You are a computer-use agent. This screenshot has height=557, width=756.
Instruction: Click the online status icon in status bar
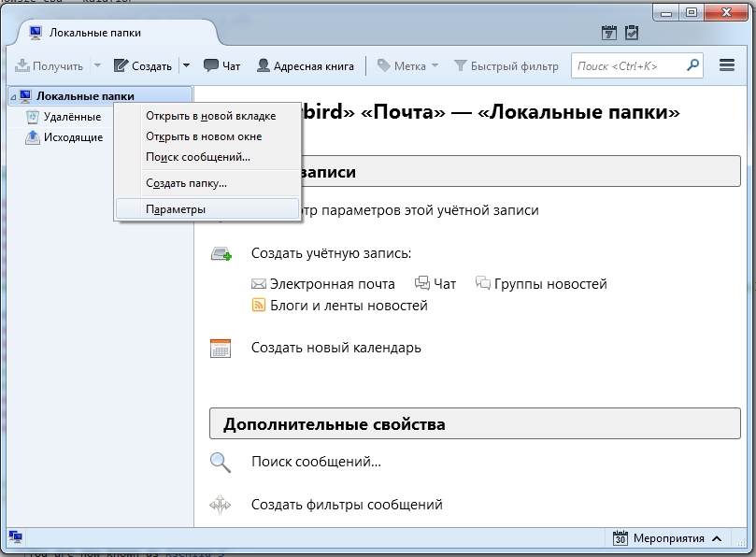pyautogui.click(x=16, y=536)
